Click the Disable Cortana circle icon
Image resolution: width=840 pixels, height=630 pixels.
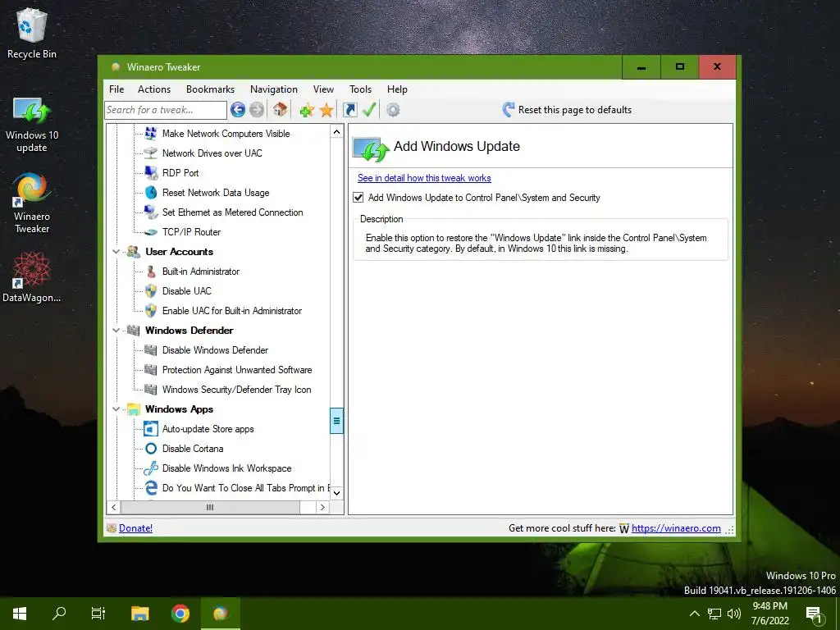pyautogui.click(x=151, y=449)
